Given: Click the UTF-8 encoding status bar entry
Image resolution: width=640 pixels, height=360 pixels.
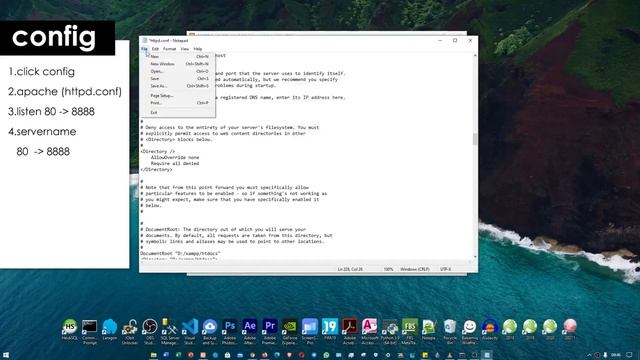Looking at the screenshot, I should click(x=445, y=269).
